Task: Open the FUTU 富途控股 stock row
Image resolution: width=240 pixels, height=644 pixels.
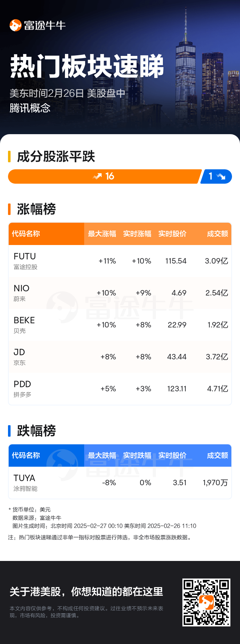Action: coord(120,261)
